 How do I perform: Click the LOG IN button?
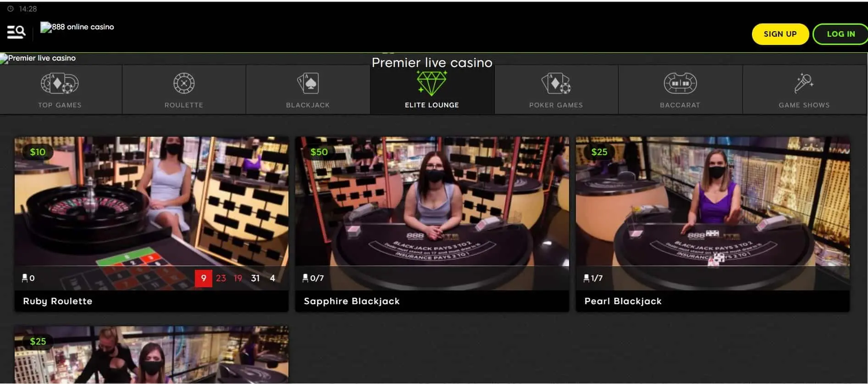840,34
